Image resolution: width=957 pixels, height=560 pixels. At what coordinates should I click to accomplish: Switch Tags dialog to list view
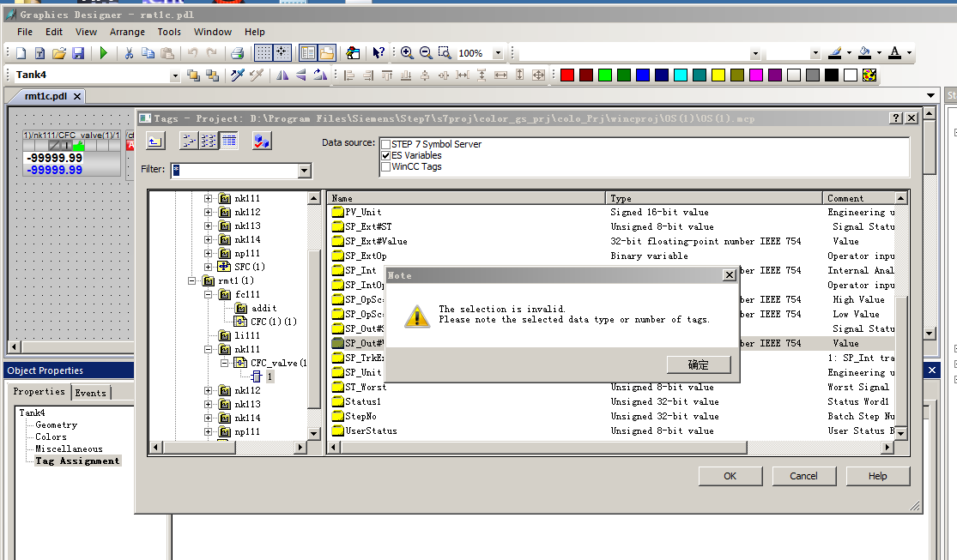[208, 141]
